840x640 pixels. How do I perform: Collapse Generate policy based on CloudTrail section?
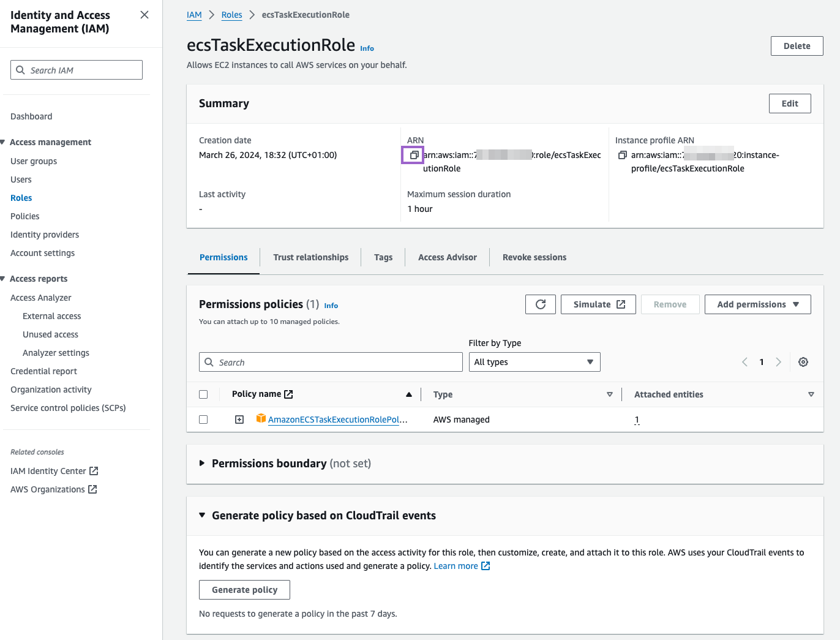[x=202, y=516]
